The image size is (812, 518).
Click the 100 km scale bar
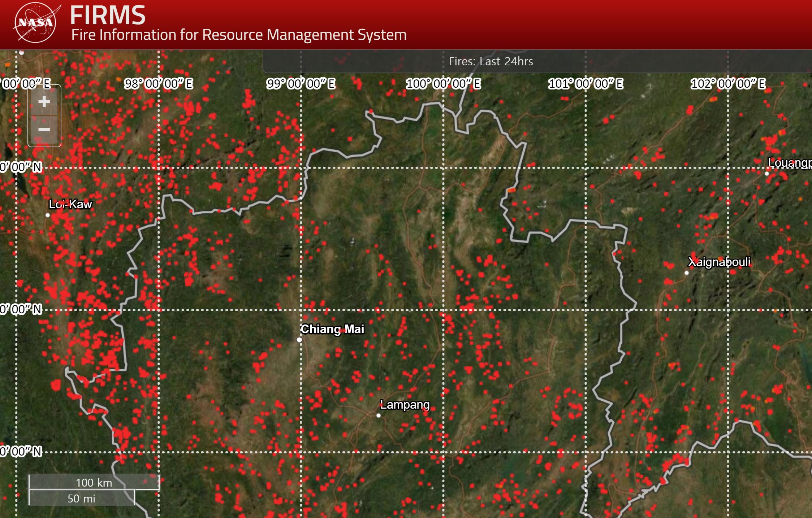click(x=94, y=482)
